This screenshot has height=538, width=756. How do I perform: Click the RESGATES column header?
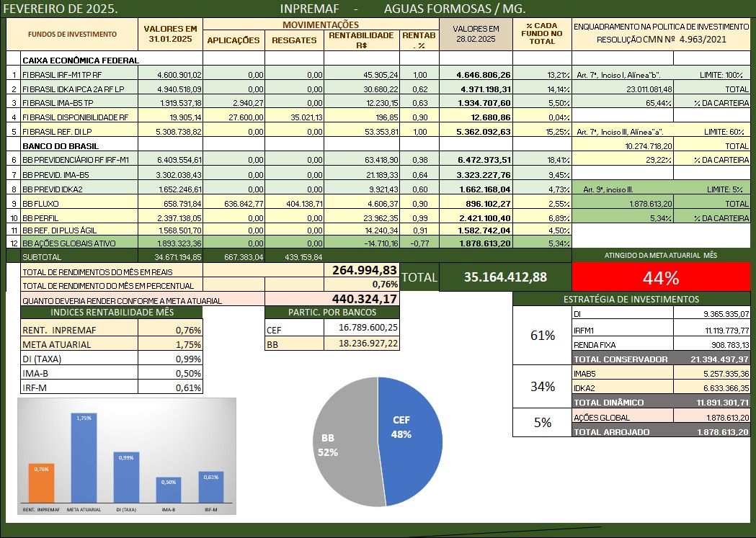(x=294, y=40)
